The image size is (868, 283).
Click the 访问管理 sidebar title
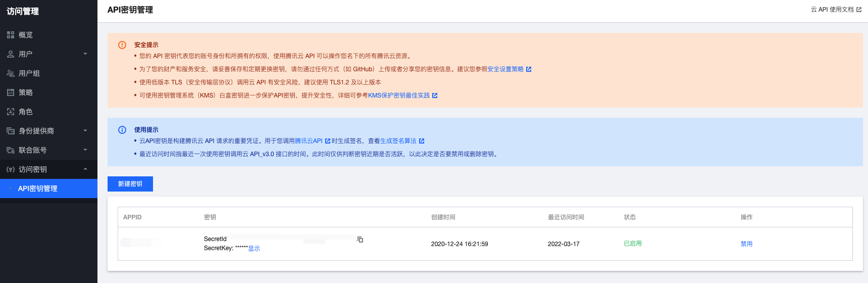coord(23,11)
